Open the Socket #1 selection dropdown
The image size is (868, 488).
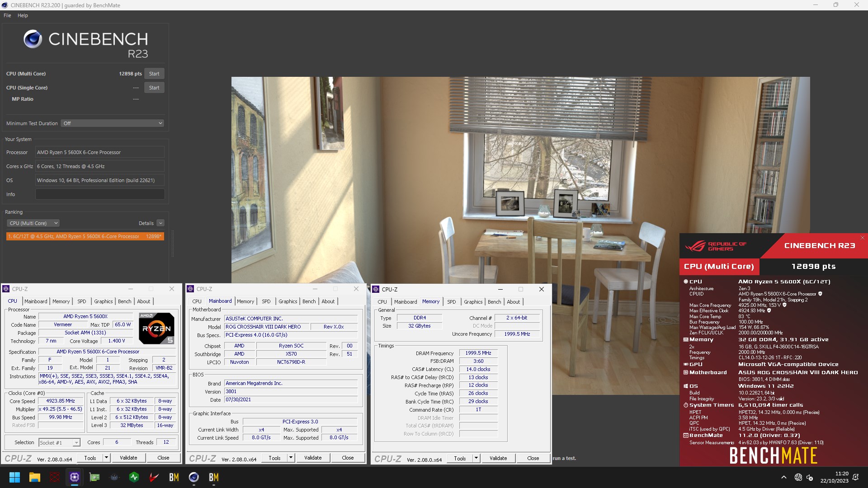pos(59,443)
